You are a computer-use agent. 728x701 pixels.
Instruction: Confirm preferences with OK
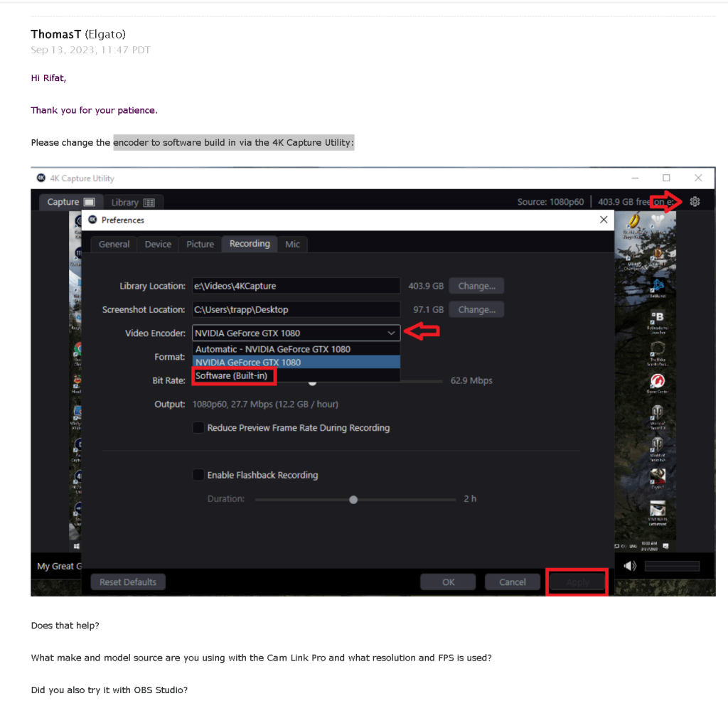point(448,582)
